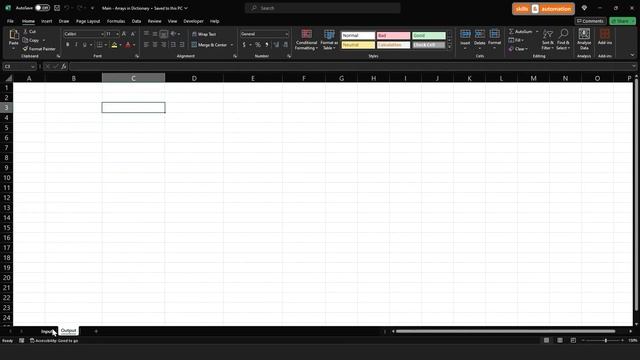Increase the font size

point(124,34)
